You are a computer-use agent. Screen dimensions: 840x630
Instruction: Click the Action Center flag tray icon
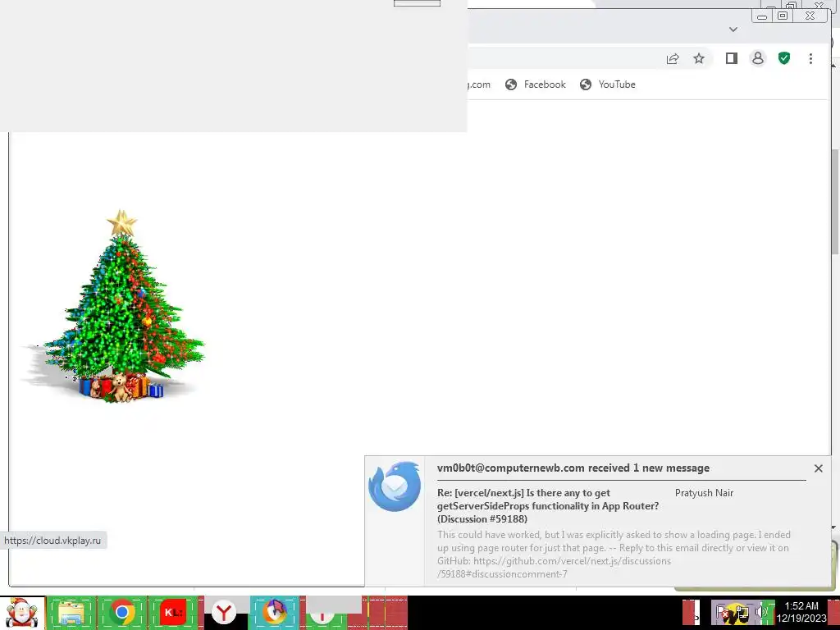[x=721, y=612]
